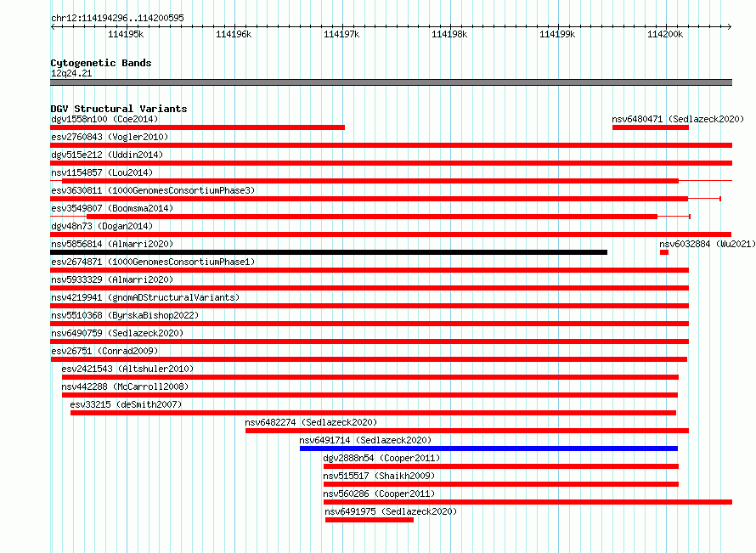Open esv33215 (deSmith2007) label
Viewport: 756px width, 553px height.
[126, 404]
